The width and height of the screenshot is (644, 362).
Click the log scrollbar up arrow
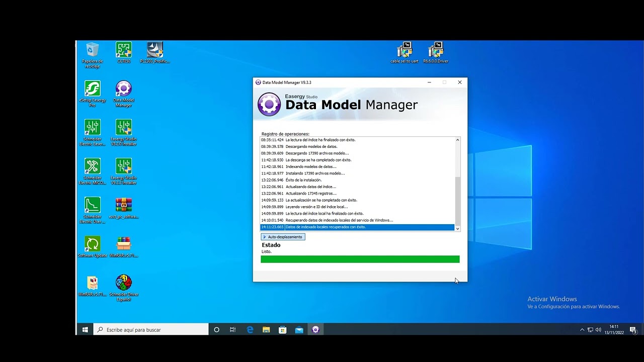click(457, 140)
